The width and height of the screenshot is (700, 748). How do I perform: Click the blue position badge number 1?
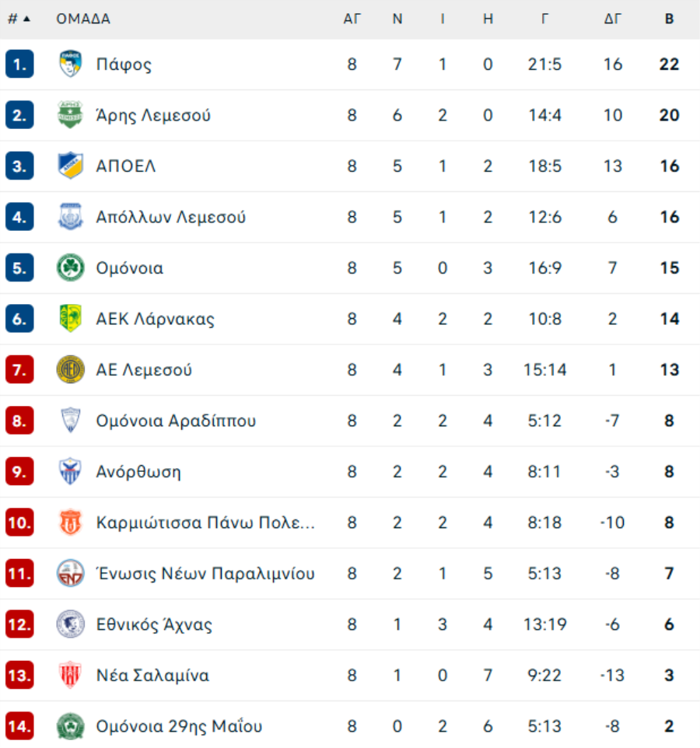point(19,64)
